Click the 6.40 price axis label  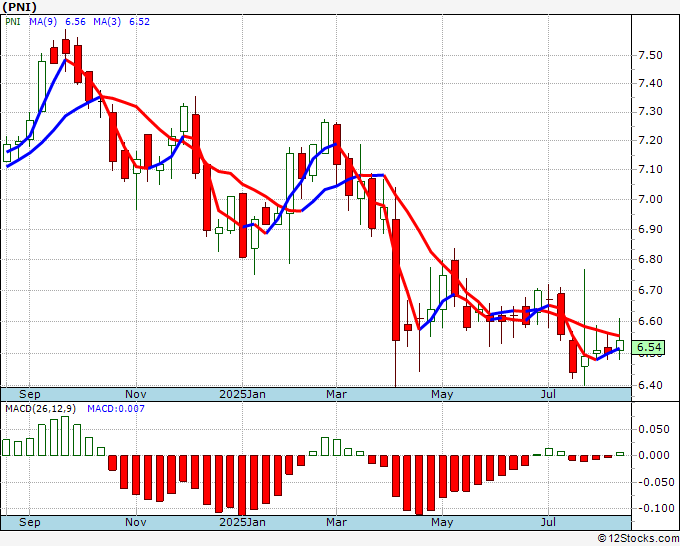(x=651, y=385)
